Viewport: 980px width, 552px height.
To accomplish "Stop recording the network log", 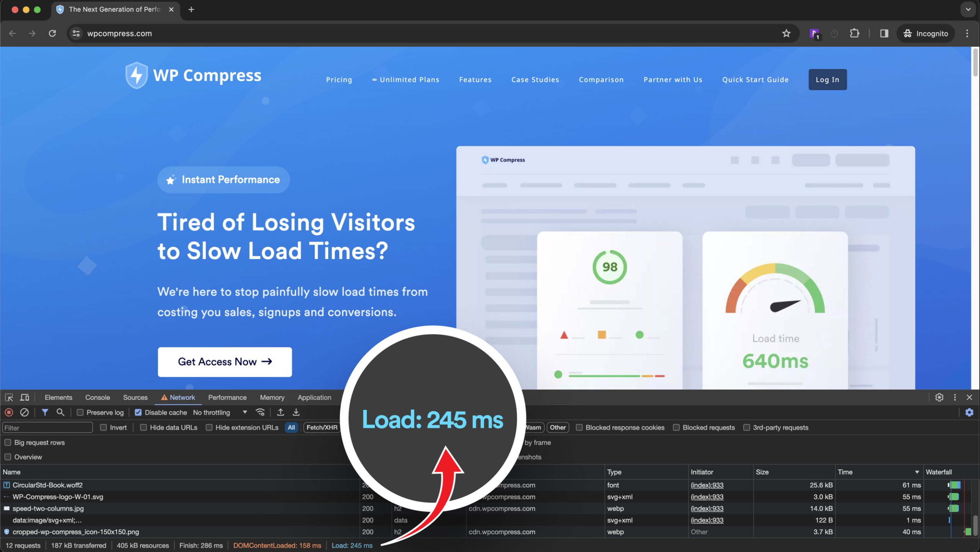I will [x=9, y=412].
